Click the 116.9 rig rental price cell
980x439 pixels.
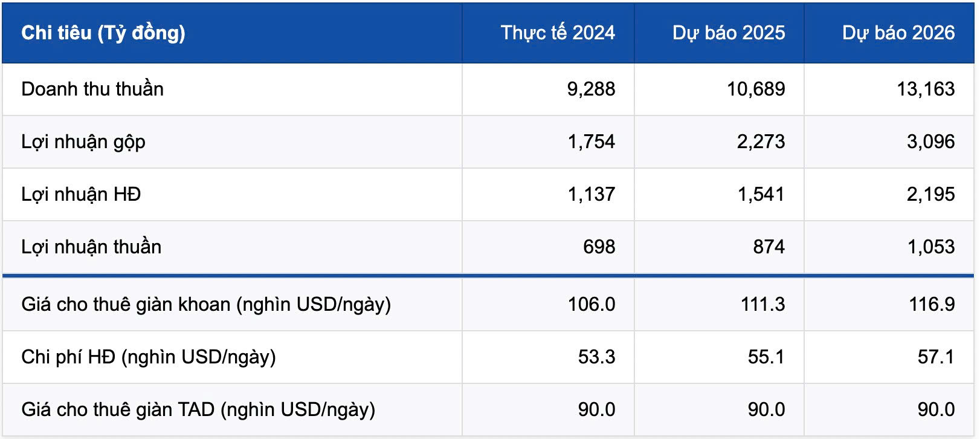click(x=931, y=304)
